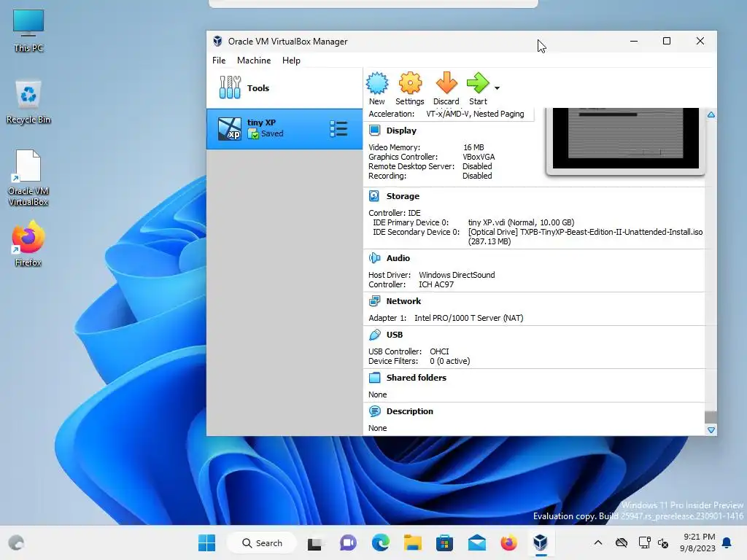Click the Discard saved state icon
747x560 pixels.
coord(446,83)
